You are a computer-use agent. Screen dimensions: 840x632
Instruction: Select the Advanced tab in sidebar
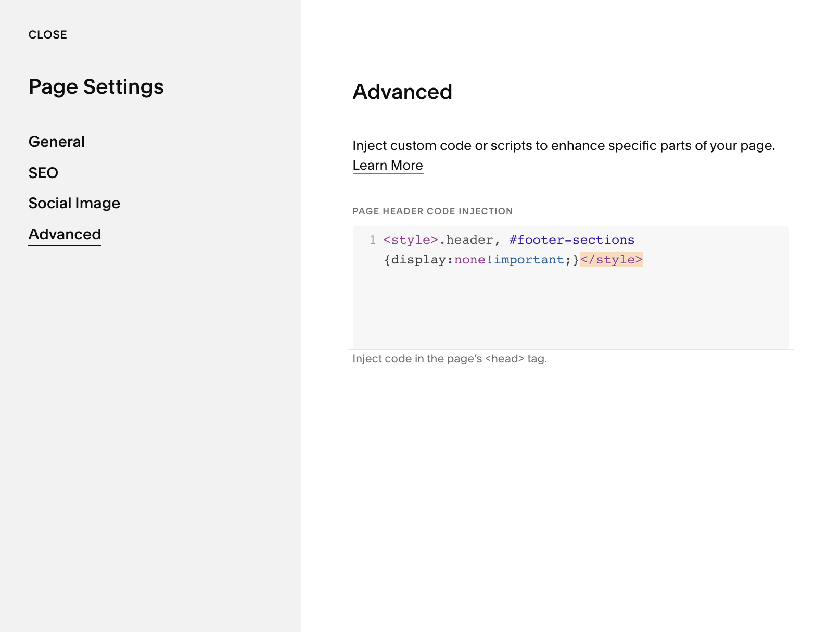[65, 234]
